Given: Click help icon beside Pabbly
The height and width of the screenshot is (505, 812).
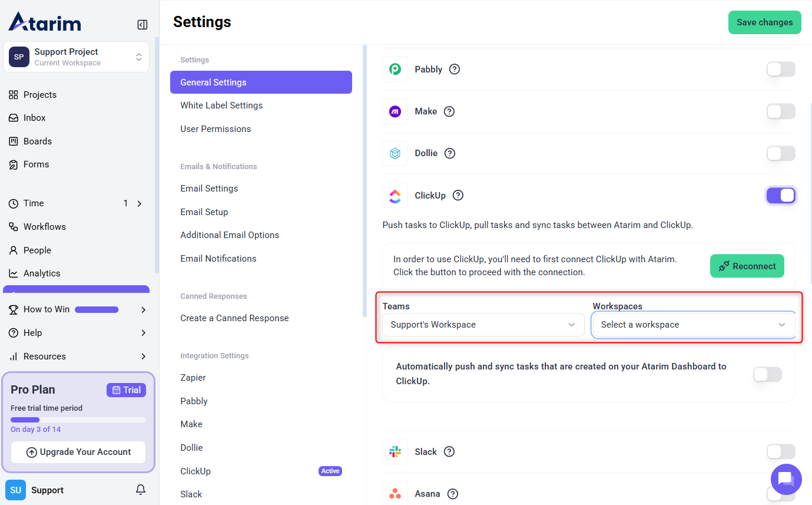Looking at the screenshot, I should (x=454, y=69).
